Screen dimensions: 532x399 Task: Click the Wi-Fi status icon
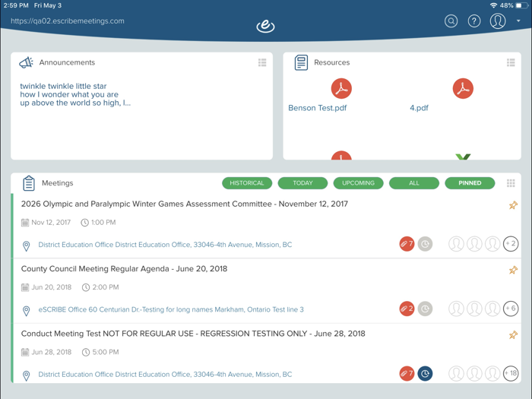(x=494, y=5)
